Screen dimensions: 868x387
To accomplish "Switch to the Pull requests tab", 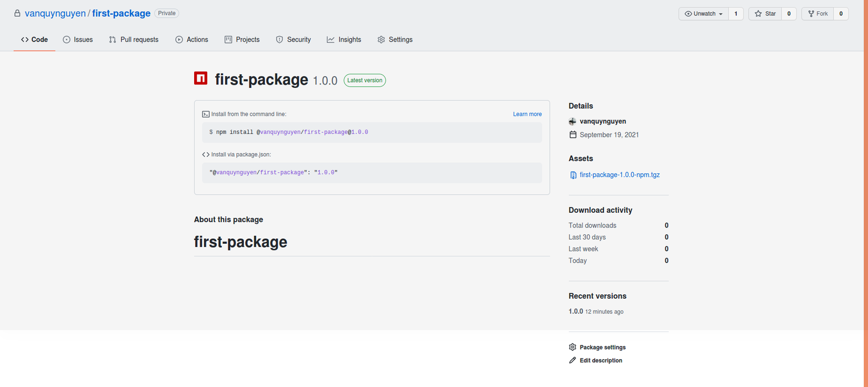I will (x=134, y=39).
